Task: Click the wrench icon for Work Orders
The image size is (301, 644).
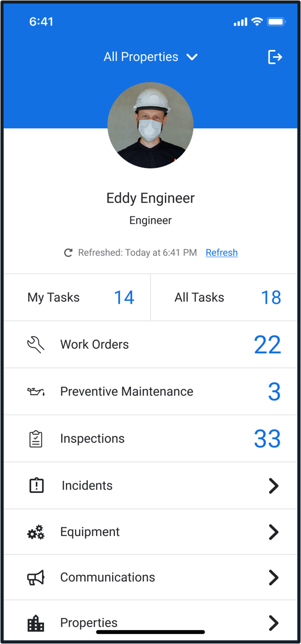Action: pyautogui.click(x=36, y=345)
